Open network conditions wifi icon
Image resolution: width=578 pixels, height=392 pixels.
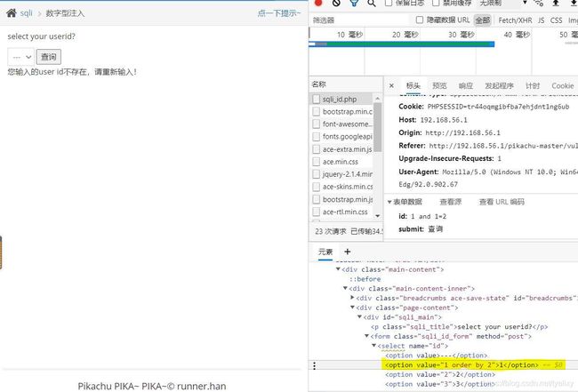click(x=538, y=3)
